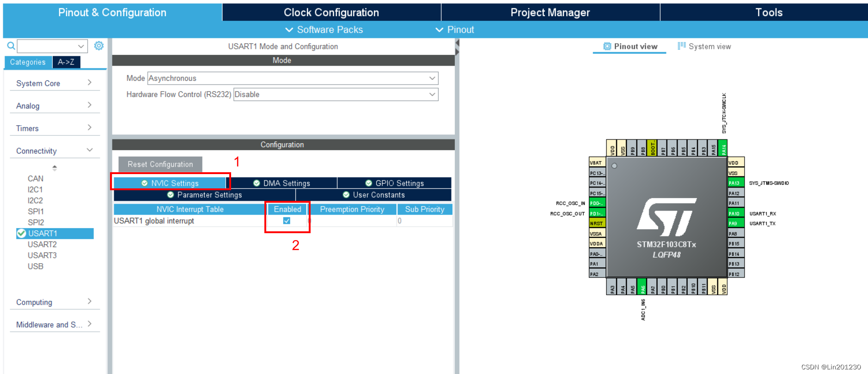Viewport: 868px width, 374px height.
Task: Switch to Clock Configuration tab
Action: (x=331, y=12)
